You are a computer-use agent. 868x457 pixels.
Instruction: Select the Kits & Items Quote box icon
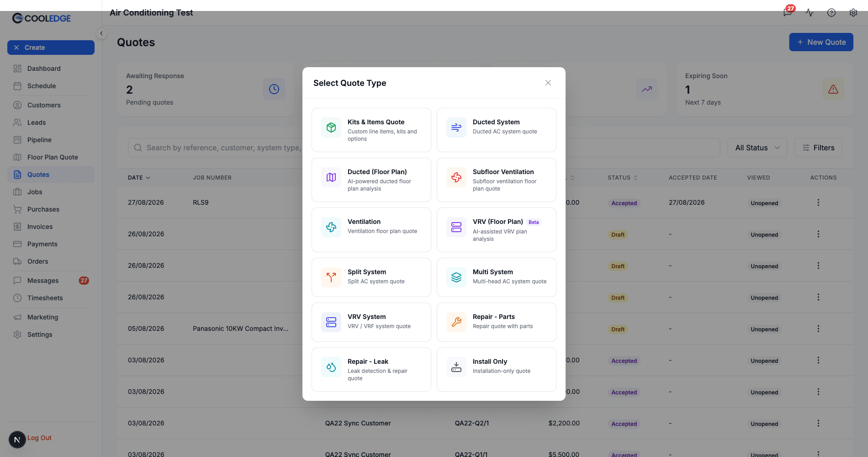(331, 128)
